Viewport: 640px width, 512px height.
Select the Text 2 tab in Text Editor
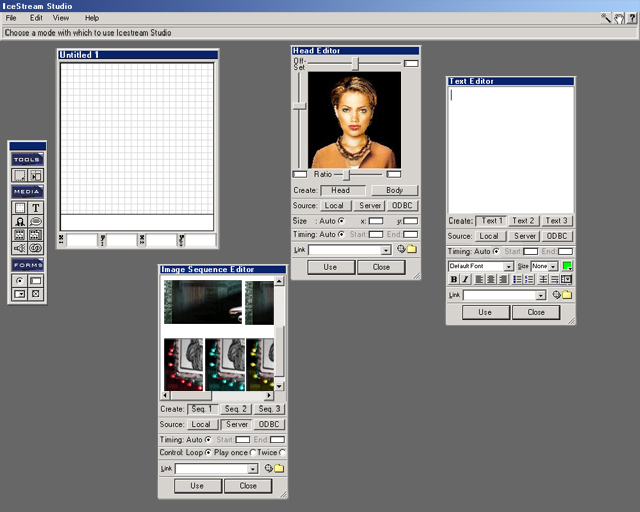coord(523,221)
